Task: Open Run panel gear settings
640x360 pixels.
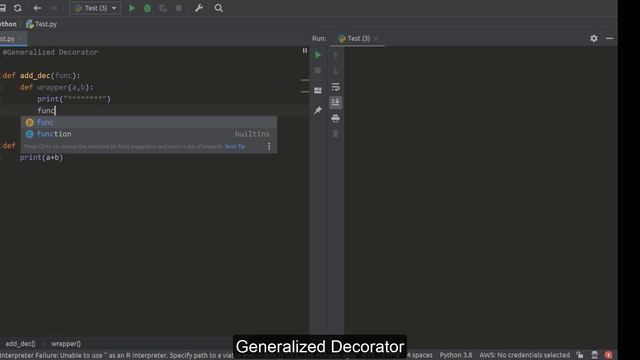Action: 594,38
